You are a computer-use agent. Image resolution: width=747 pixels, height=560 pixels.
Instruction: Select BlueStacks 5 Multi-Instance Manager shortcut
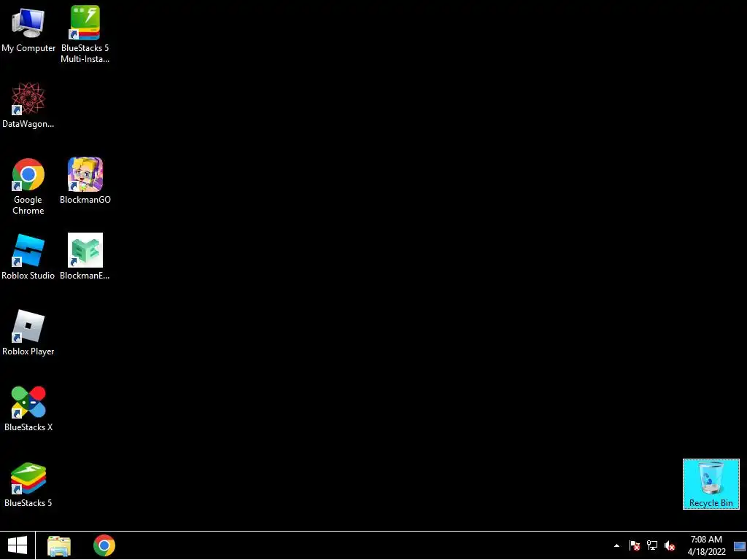pyautogui.click(x=85, y=34)
